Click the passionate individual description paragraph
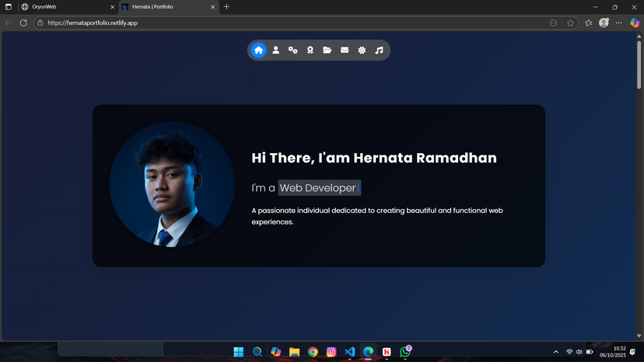The image size is (644, 362). (377, 216)
